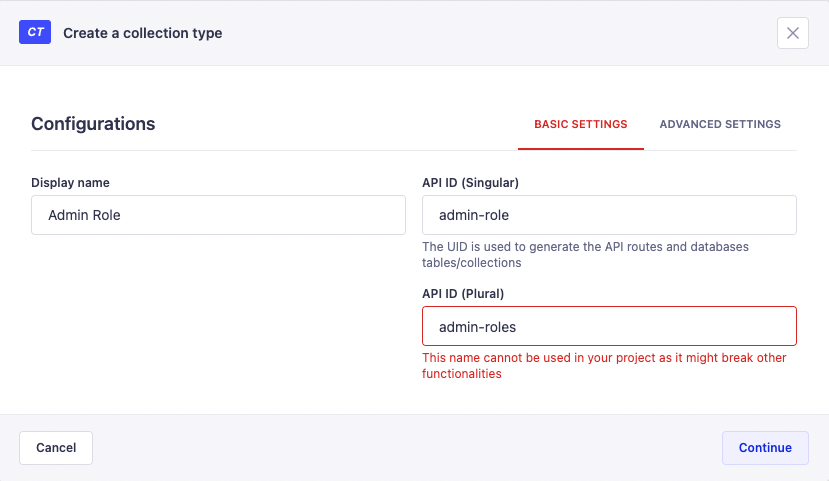Click the Configurations heading

click(93, 124)
